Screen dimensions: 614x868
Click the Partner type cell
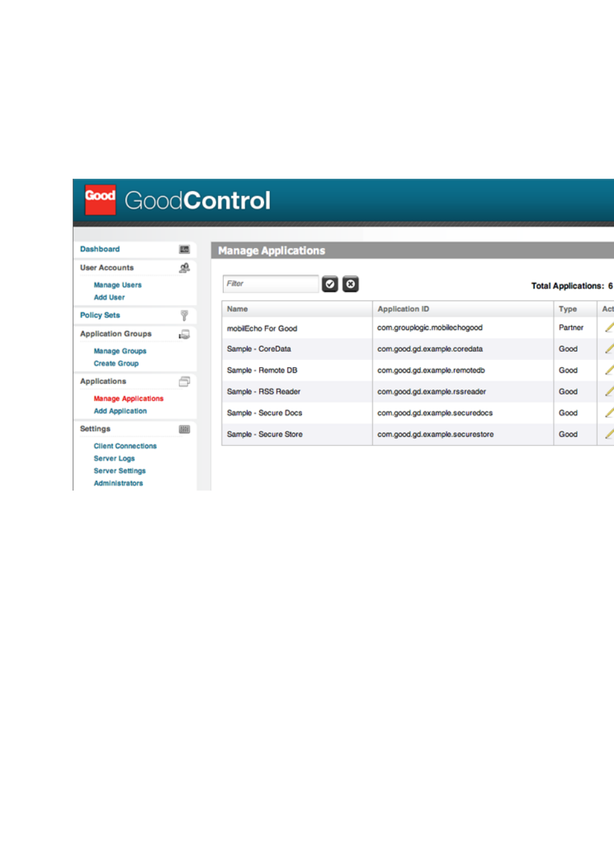coord(571,328)
